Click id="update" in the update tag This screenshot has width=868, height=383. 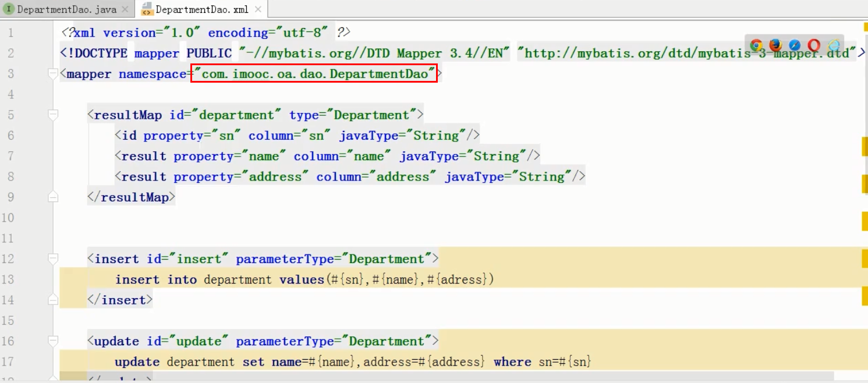coord(188,341)
